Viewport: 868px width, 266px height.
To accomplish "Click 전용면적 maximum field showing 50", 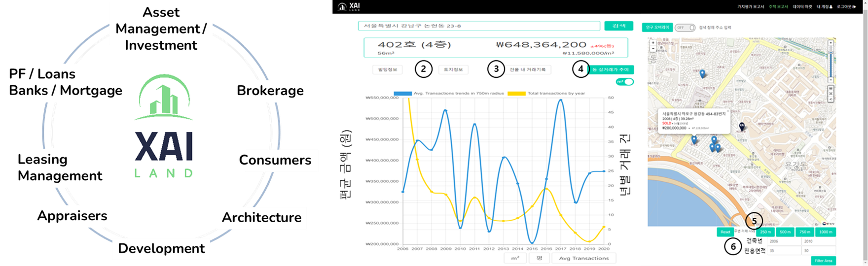I will (819, 251).
